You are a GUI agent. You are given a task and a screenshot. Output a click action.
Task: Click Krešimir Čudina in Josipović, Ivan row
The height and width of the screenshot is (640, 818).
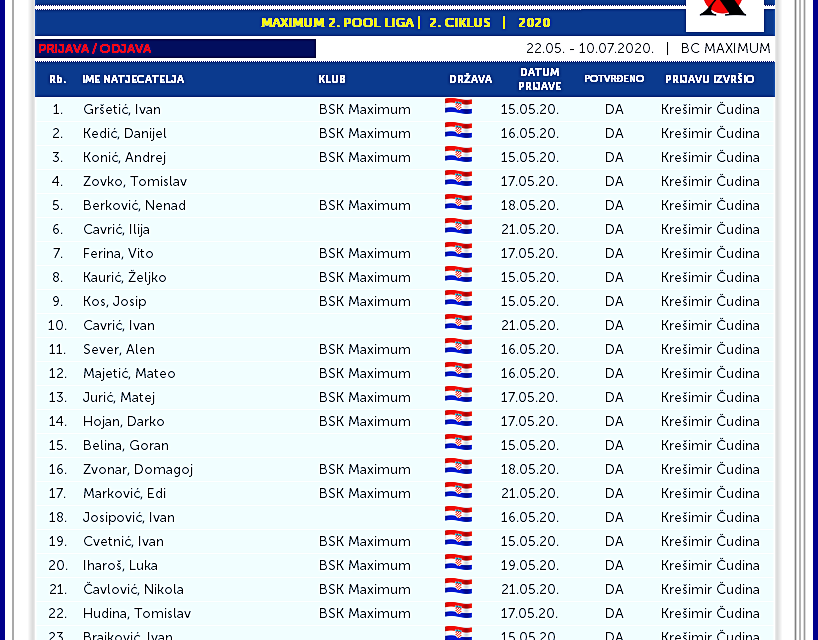(x=710, y=517)
